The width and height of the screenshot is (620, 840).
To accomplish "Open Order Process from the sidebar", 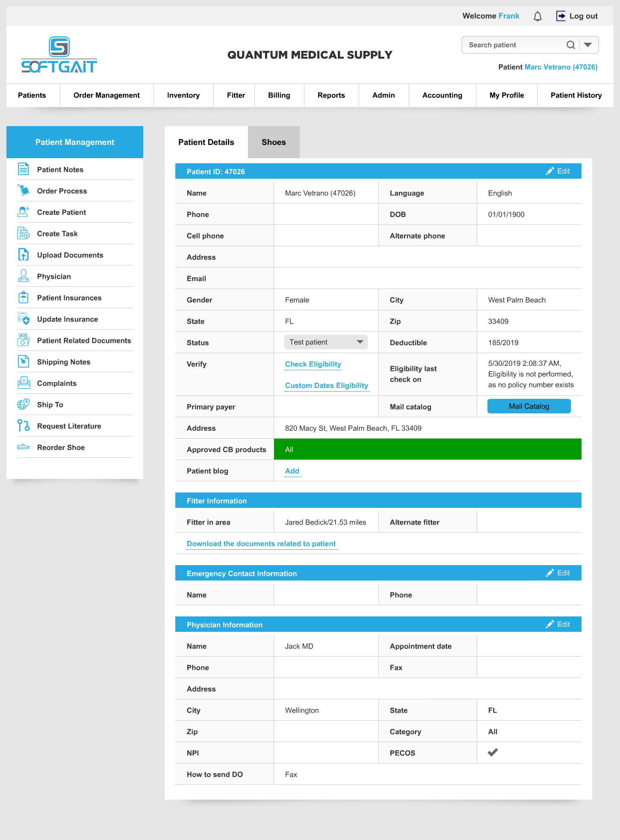I will 62,191.
